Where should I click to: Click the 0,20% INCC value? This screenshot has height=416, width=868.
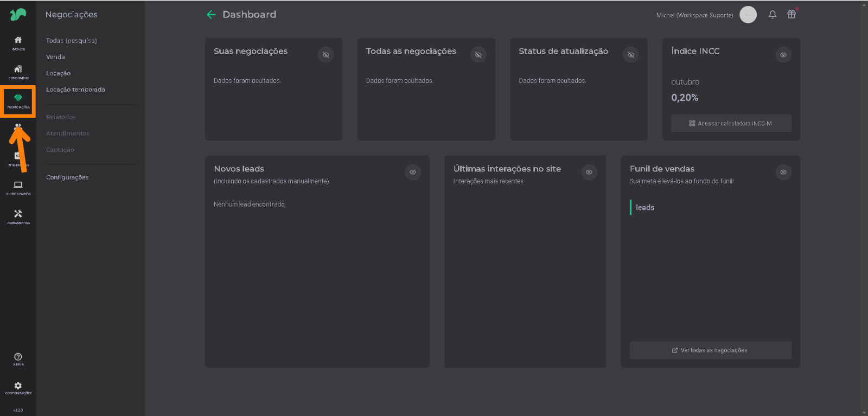685,98
